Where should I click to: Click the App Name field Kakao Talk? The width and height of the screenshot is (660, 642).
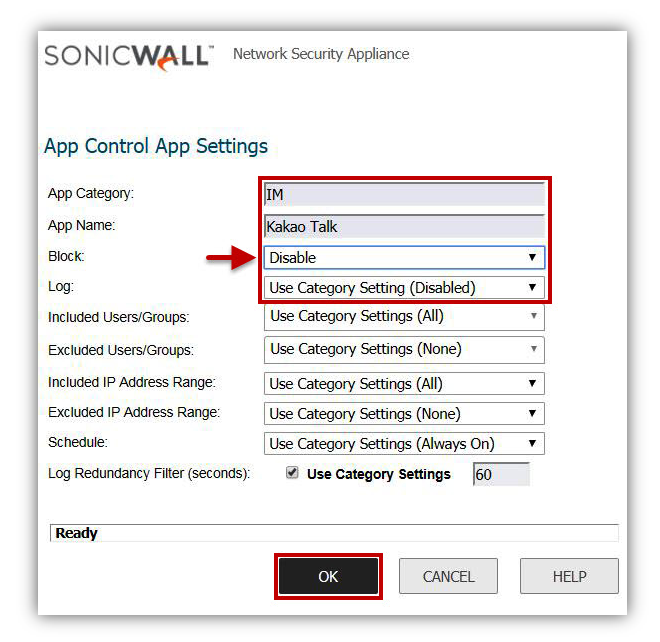[404, 226]
